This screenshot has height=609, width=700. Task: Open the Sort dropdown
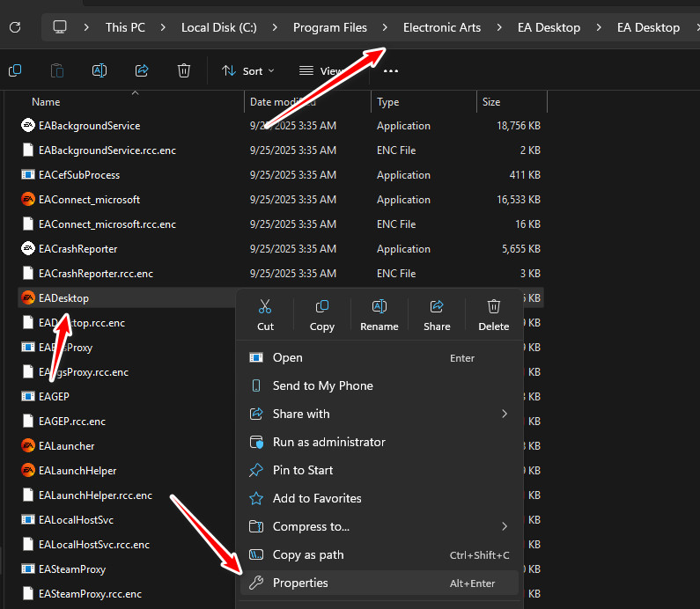coord(248,70)
